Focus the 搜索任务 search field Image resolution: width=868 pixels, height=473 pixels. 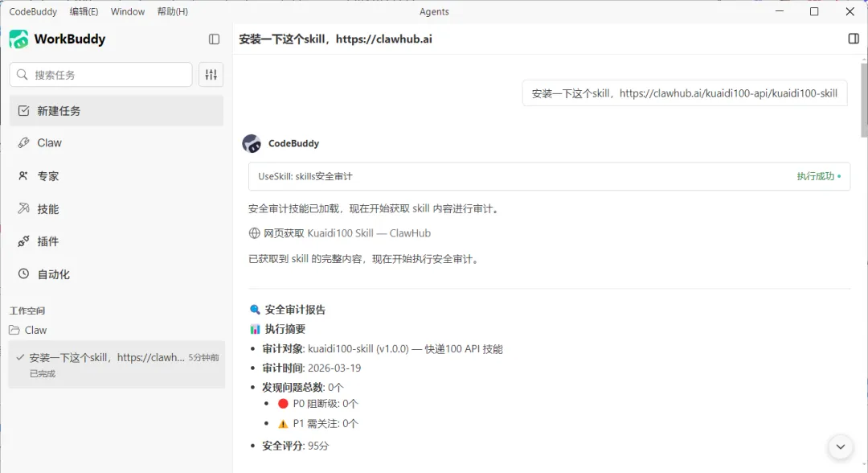[x=100, y=75]
